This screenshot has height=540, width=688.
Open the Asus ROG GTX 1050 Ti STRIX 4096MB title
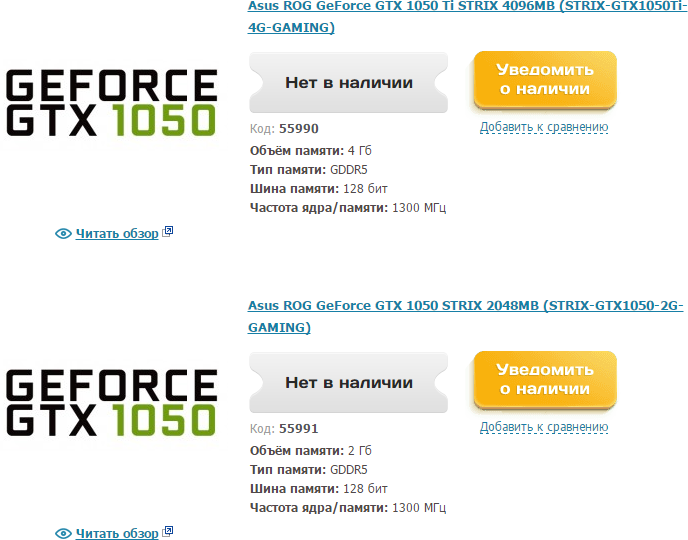[465, 15]
